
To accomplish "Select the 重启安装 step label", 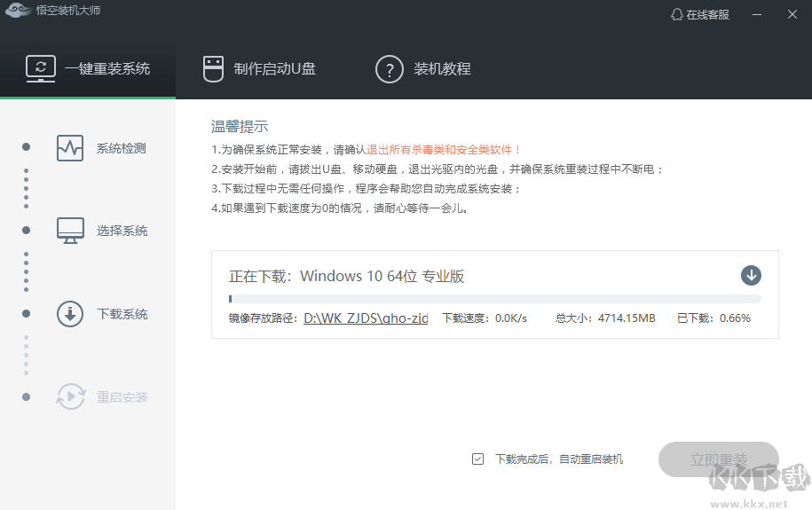I will tap(122, 397).
